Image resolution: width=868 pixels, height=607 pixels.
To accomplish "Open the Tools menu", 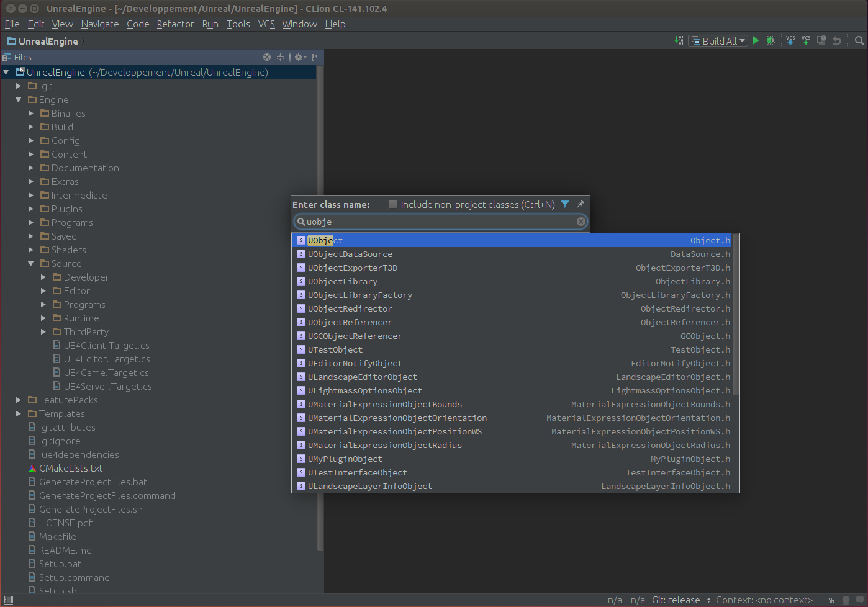I will point(238,24).
